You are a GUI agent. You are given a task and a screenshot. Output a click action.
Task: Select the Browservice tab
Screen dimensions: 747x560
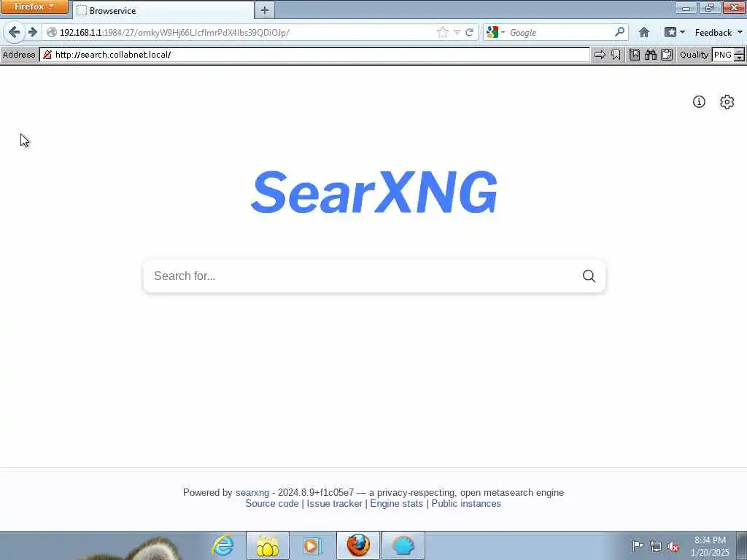pyautogui.click(x=163, y=10)
